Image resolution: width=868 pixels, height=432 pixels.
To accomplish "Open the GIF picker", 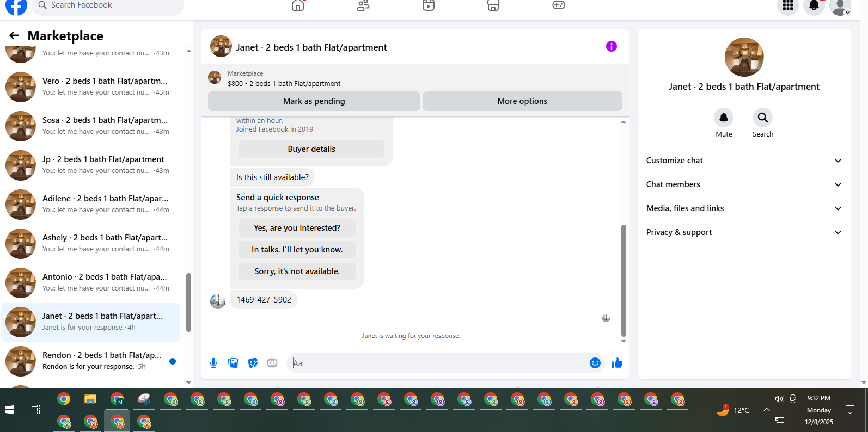I will 272,363.
